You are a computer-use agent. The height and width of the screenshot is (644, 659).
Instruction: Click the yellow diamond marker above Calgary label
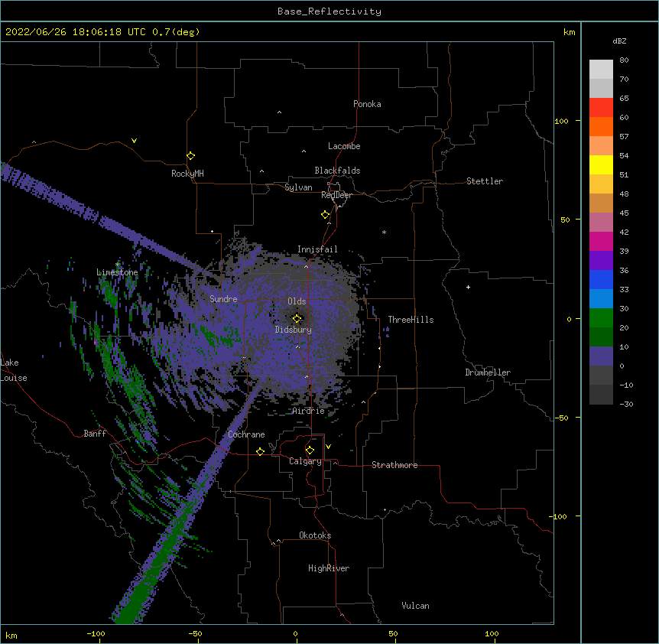click(x=310, y=450)
